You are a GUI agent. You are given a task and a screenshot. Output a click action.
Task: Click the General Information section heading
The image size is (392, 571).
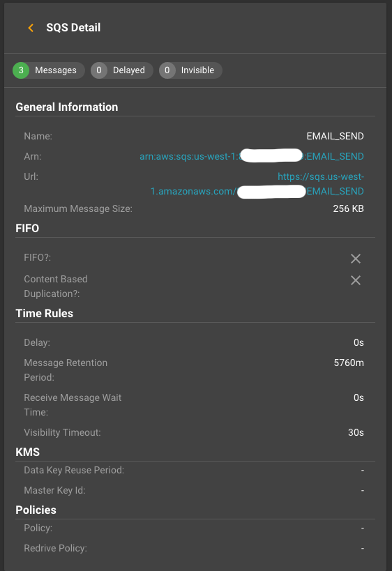tap(67, 107)
